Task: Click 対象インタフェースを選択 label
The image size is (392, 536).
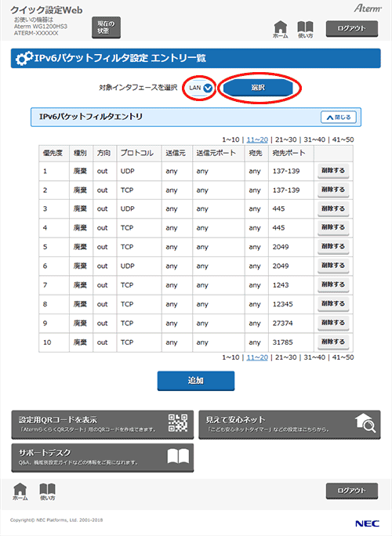Action: click(138, 88)
